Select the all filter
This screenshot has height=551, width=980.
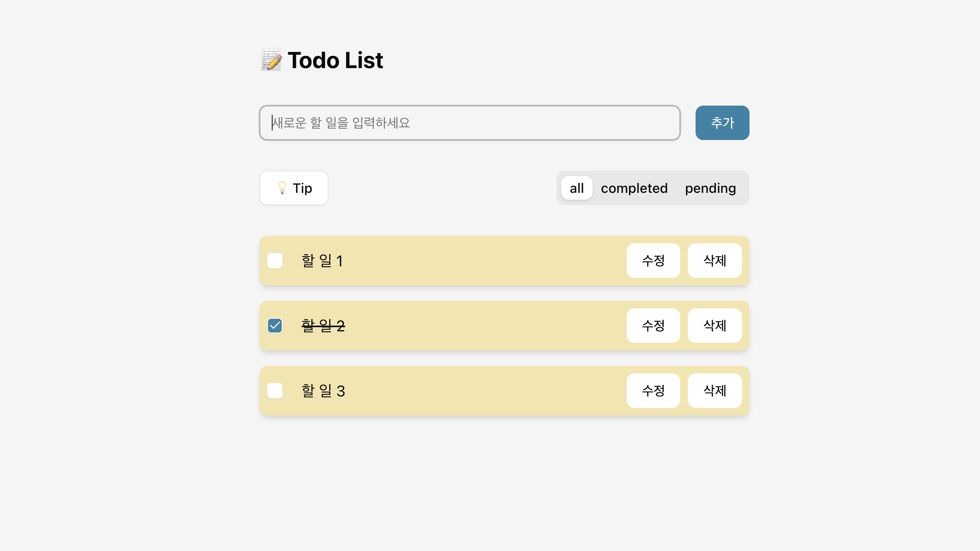[577, 188]
